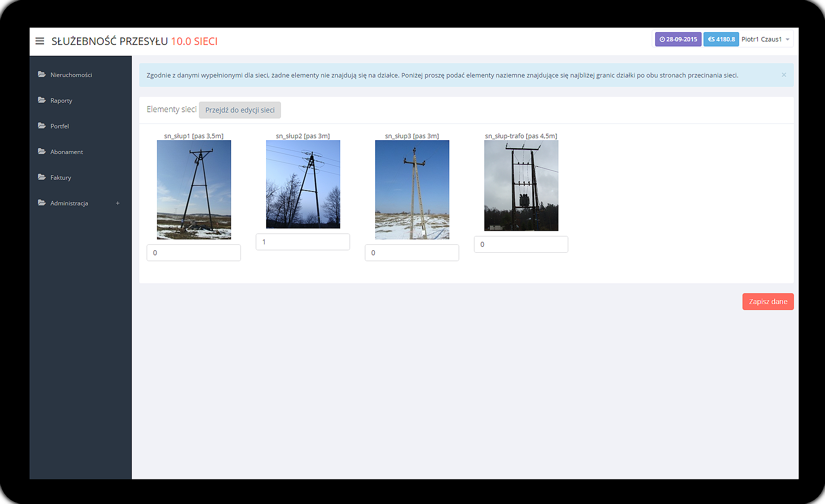Select the sn_słup3 pole photo
The width and height of the screenshot is (825, 504).
coord(412,190)
